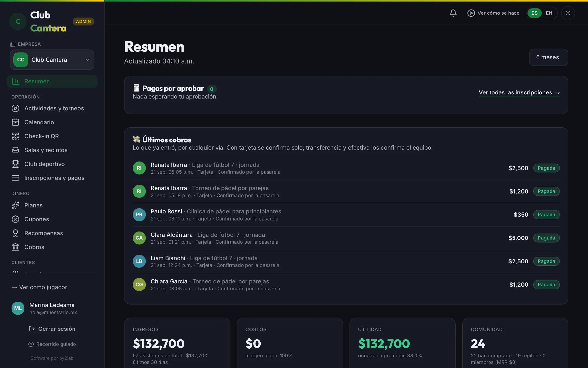Navigate to Salas y recintos
Image resolution: width=588 pixels, height=368 pixels.
(x=52, y=150)
